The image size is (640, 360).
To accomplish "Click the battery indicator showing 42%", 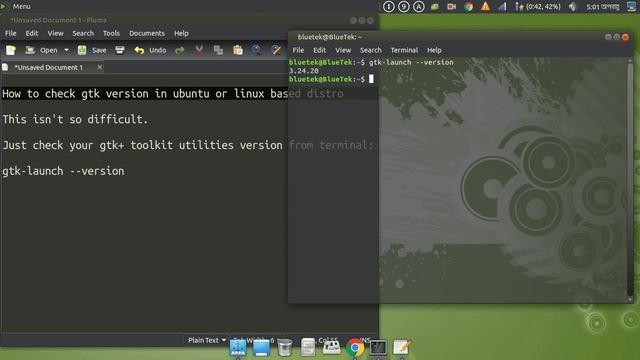I will [x=538, y=7].
